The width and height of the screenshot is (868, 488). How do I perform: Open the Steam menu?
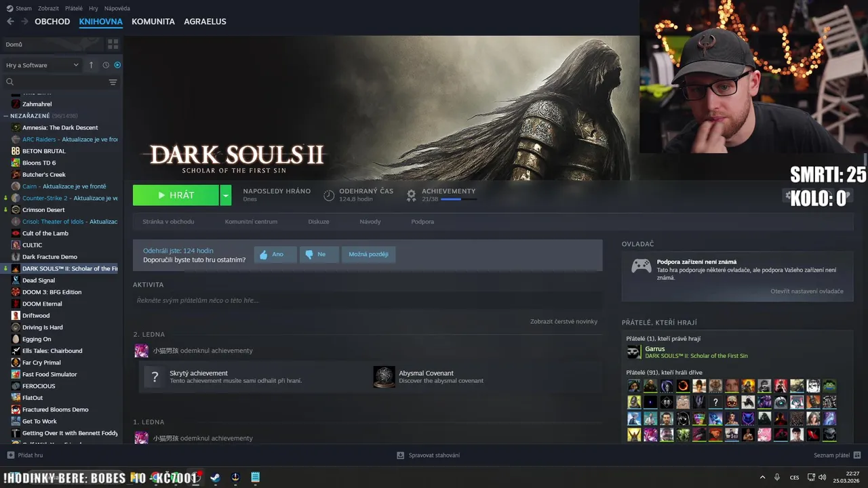(24, 8)
